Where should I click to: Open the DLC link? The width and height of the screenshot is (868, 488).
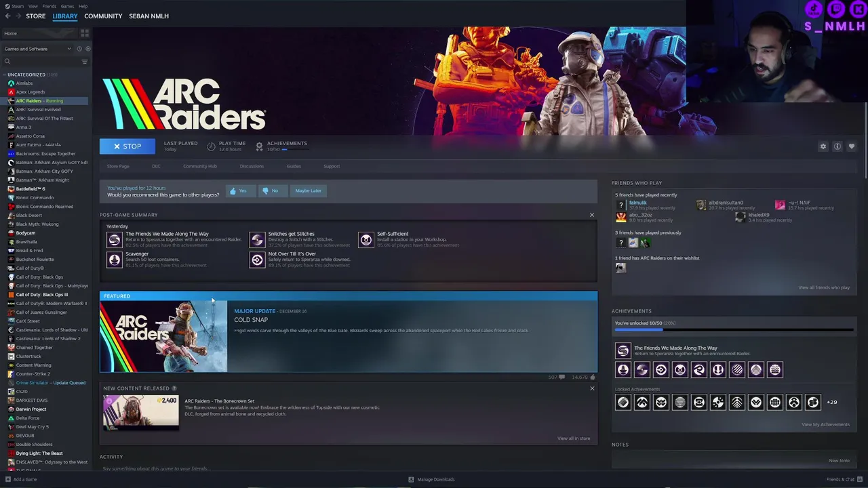pyautogui.click(x=156, y=166)
